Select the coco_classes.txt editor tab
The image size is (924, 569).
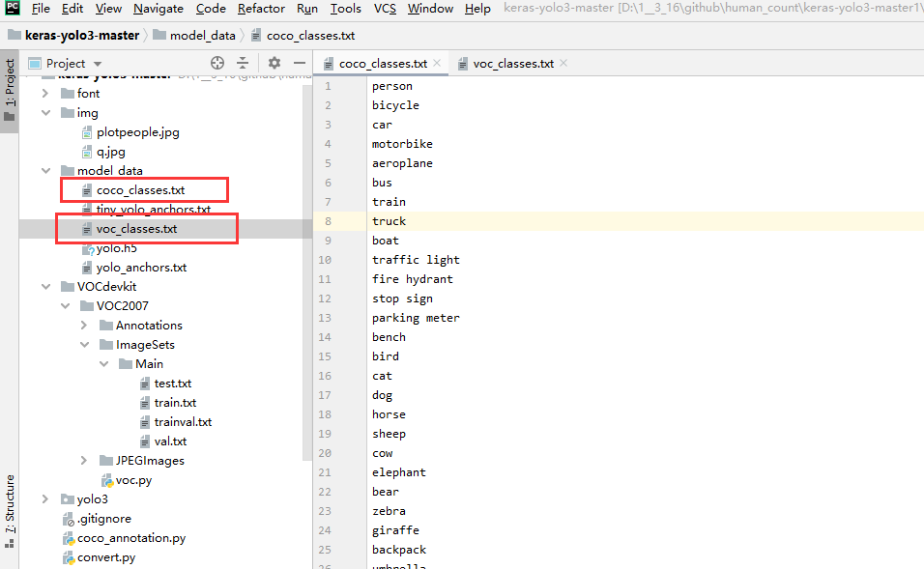point(382,64)
